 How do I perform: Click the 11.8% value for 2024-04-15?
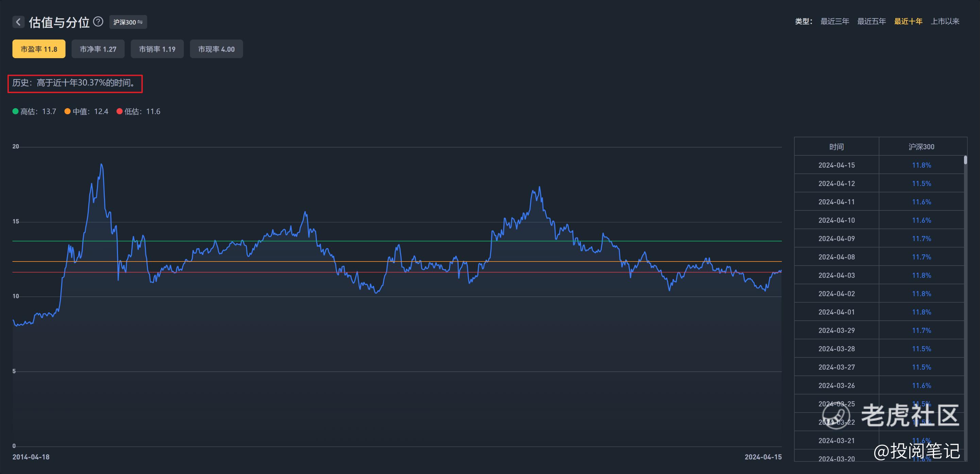(922, 165)
